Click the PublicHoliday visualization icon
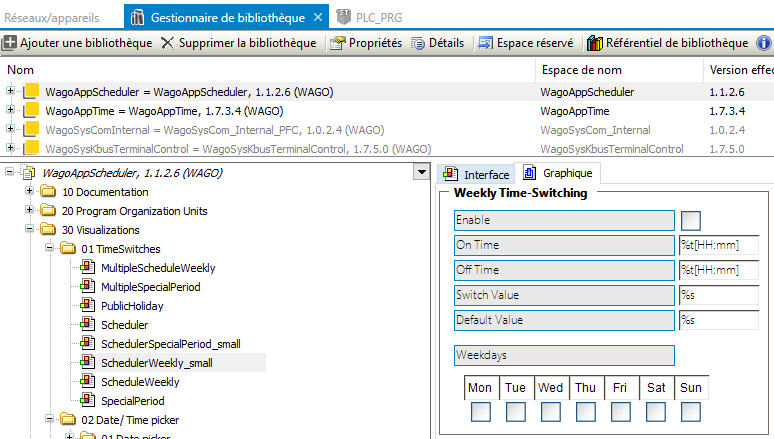774x439 pixels. pyautogui.click(x=88, y=306)
